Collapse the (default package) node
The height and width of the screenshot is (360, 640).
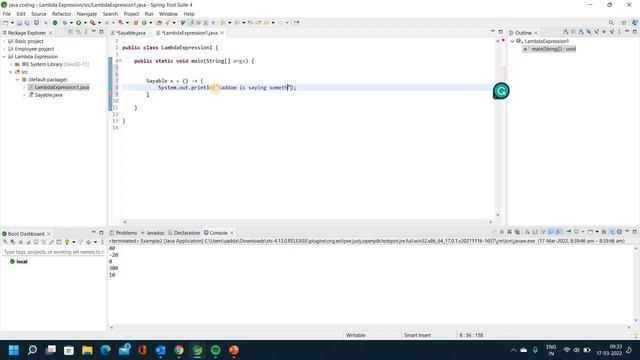click(x=18, y=80)
